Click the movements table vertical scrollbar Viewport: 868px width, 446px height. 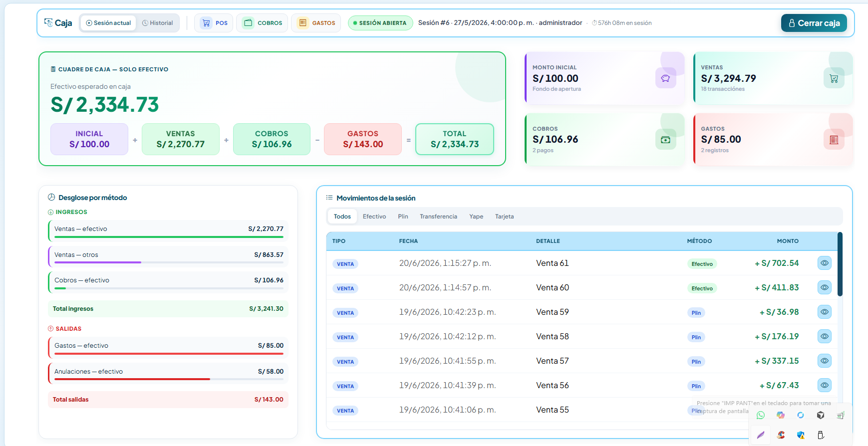coord(840,264)
